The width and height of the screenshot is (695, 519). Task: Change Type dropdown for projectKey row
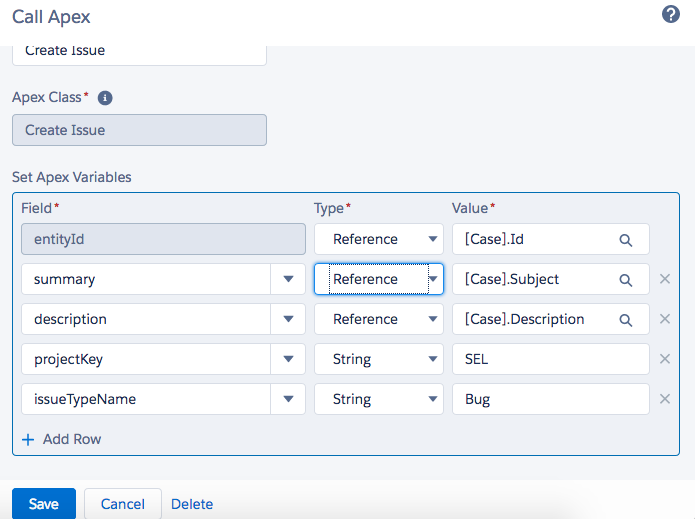[378, 359]
